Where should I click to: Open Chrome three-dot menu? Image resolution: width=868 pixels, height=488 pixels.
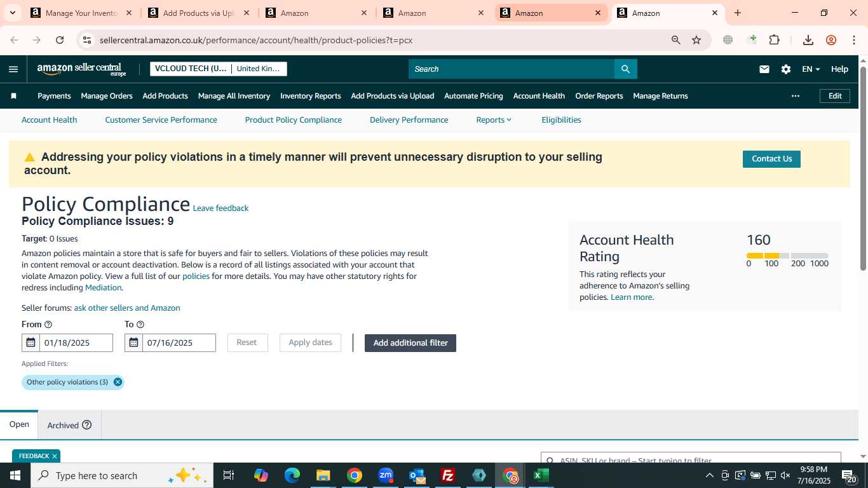coord(853,40)
